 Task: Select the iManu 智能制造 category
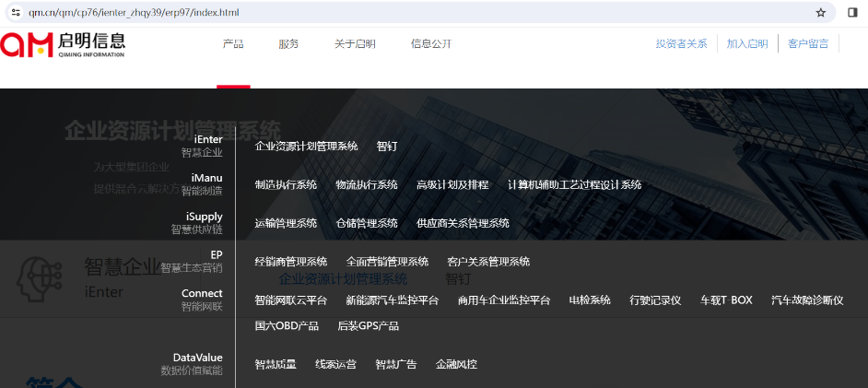click(x=202, y=184)
